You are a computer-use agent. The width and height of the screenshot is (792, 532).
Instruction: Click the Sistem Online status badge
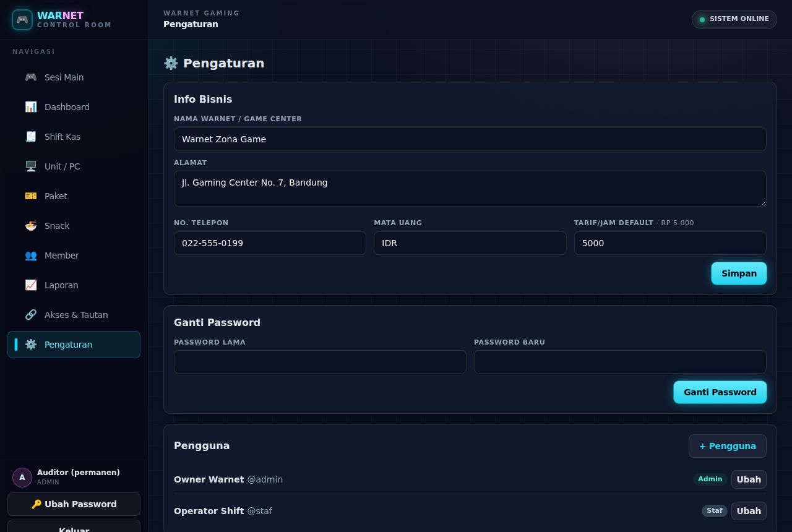pos(734,19)
